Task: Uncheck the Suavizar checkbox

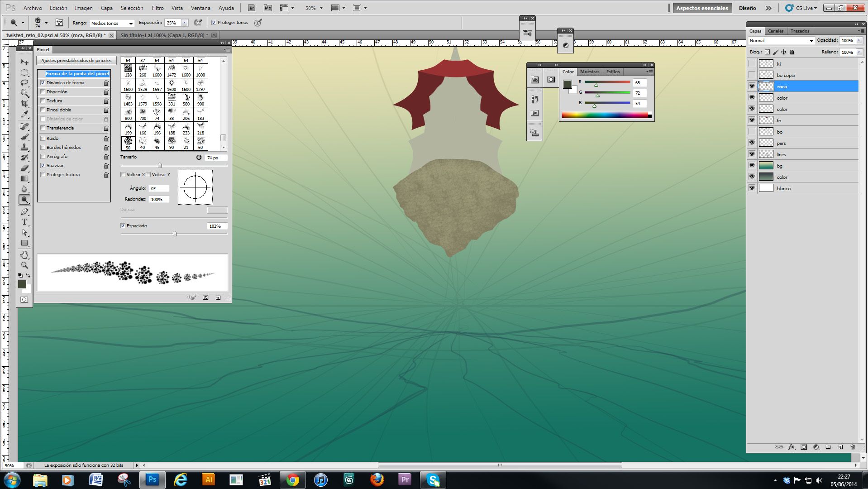Action: [x=43, y=166]
